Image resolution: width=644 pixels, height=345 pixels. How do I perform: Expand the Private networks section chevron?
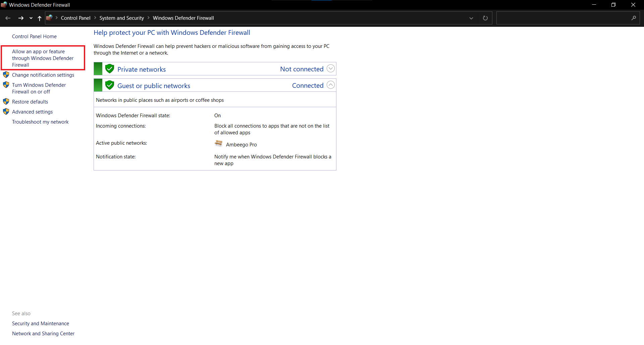330,69
